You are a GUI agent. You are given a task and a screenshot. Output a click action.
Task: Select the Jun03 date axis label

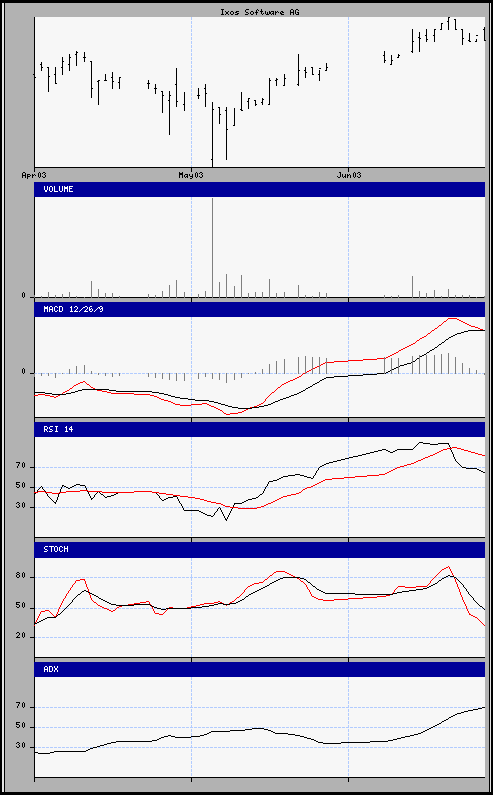click(x=348, y=175)
